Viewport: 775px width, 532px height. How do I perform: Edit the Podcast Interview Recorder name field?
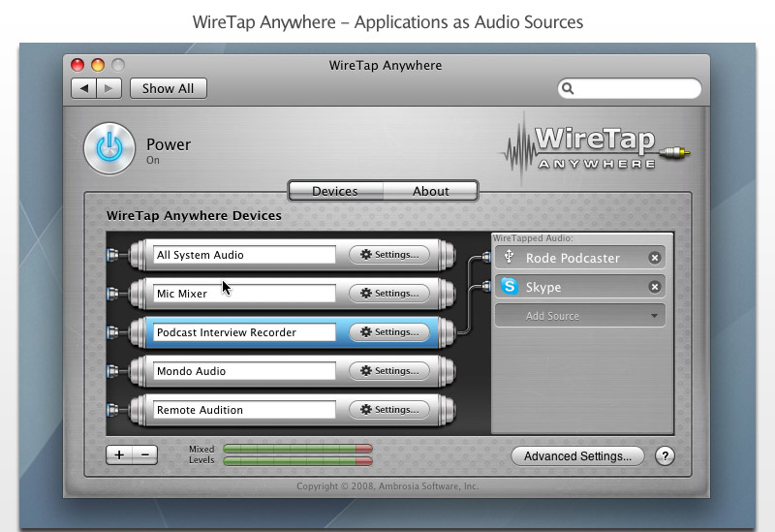[244, 332]
